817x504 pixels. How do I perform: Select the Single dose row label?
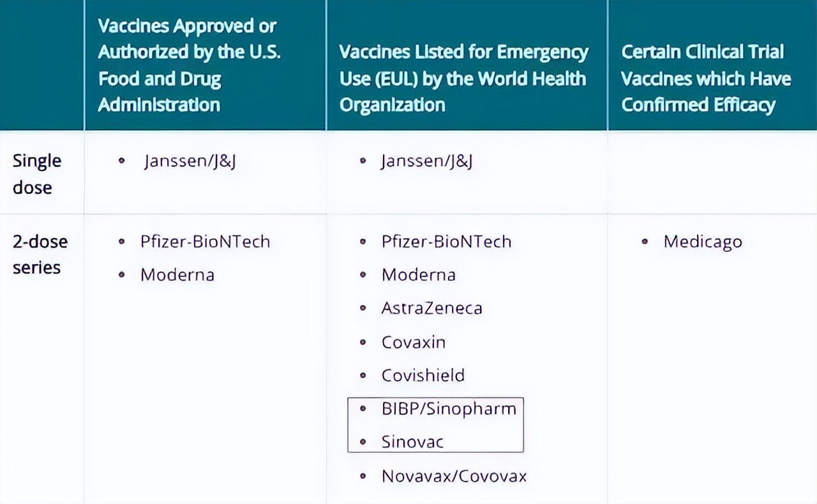click(37, 174)
